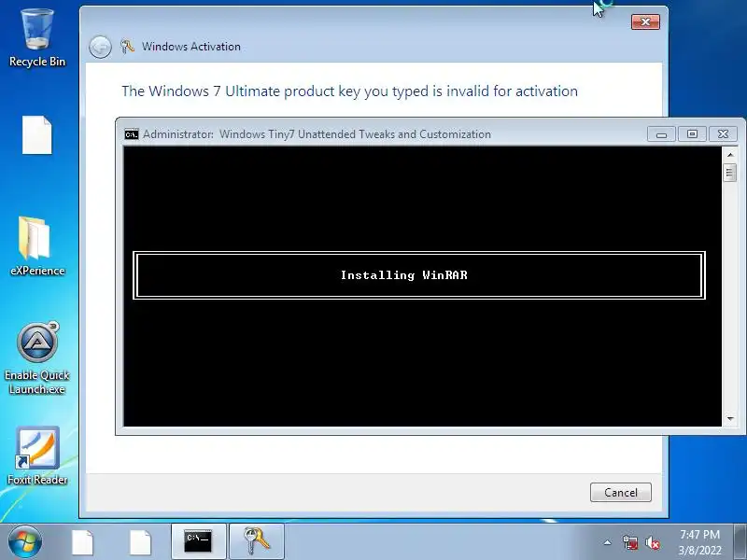Close the Windows Activation window
Image resolution: width=747 pixels, height=560 pixels.
645,21
